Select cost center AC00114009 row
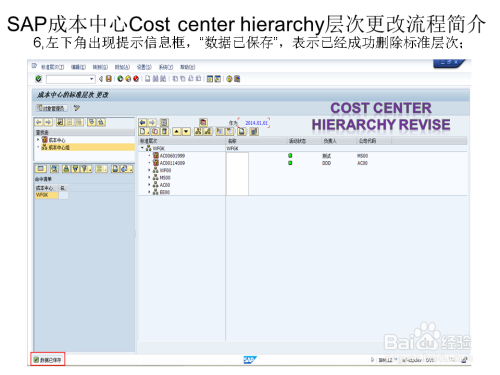Screen dimensions: 500x375 coord(172,163)
